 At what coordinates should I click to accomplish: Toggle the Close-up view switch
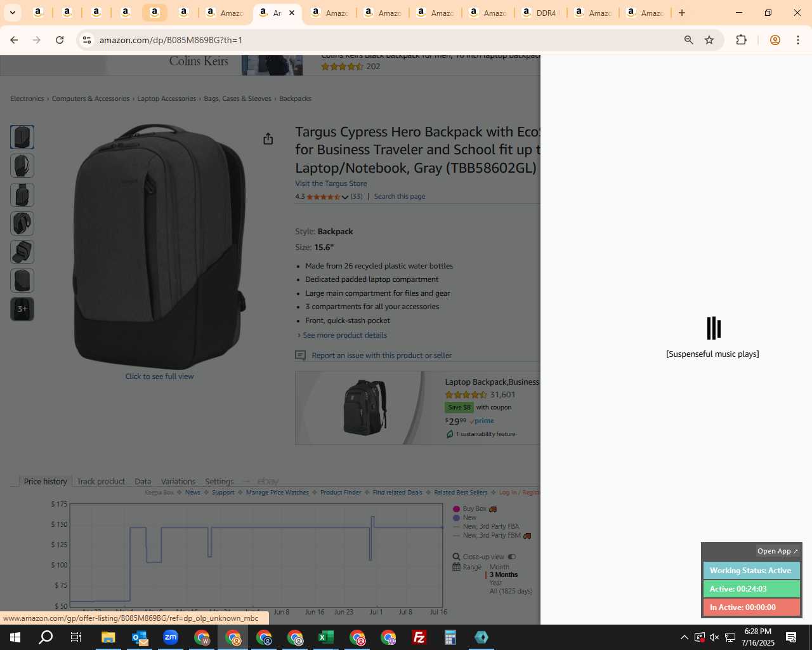coord(511,557)
